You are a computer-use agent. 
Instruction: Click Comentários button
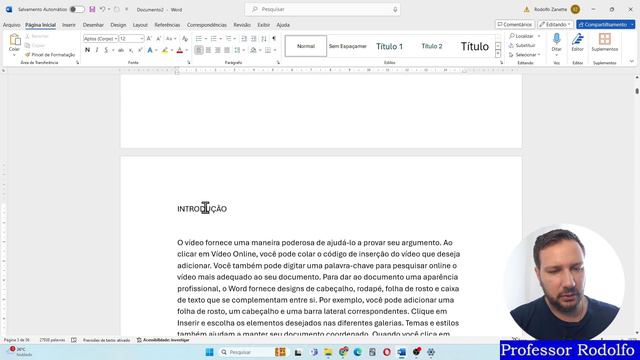tap(515, 24)
